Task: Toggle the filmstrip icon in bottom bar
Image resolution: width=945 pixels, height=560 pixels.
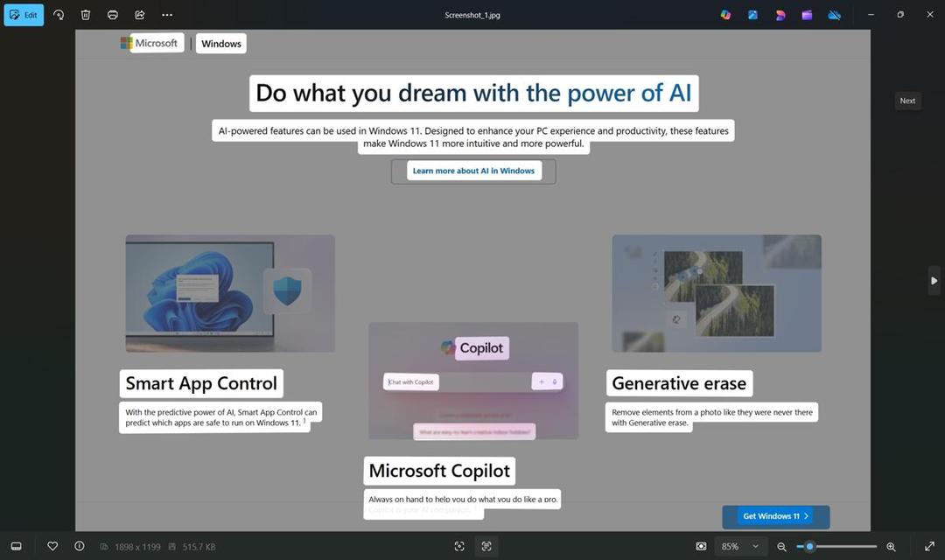Action: click(x=17, y=546)
